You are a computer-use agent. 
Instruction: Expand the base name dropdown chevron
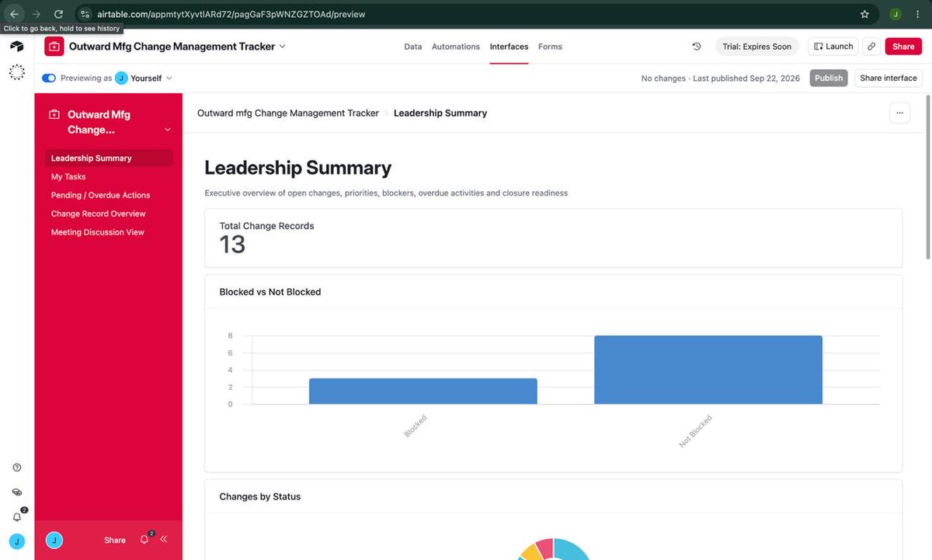click(282, 47)
